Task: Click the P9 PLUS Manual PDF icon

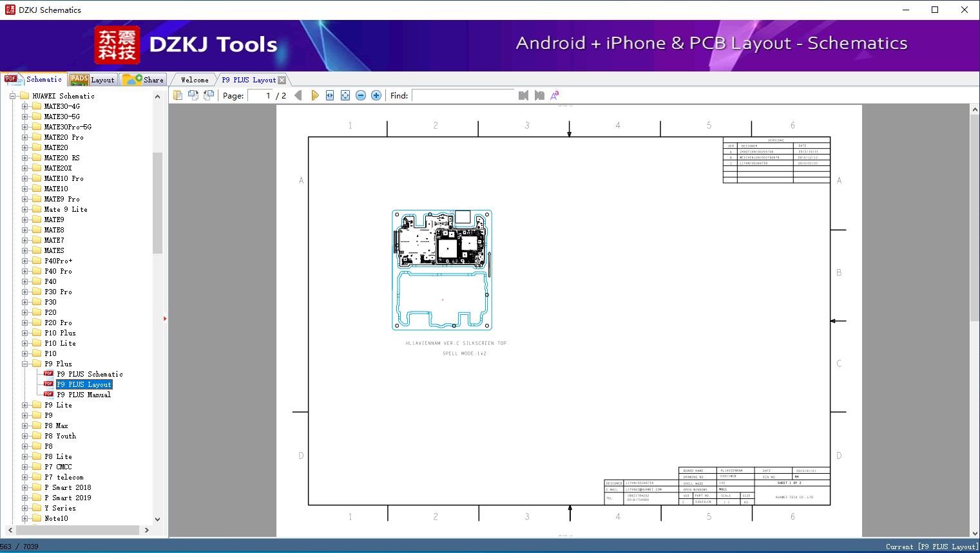Action: pos(48,394)
